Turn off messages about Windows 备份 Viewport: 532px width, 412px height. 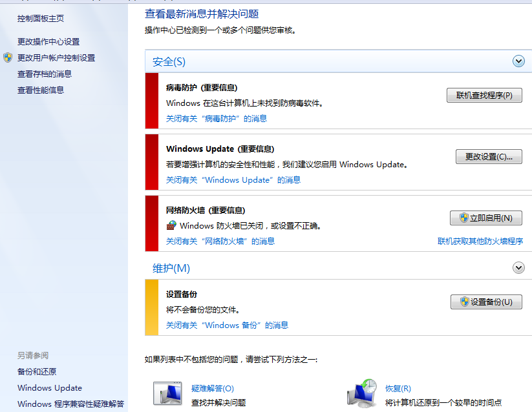click(x=227, y=325)
